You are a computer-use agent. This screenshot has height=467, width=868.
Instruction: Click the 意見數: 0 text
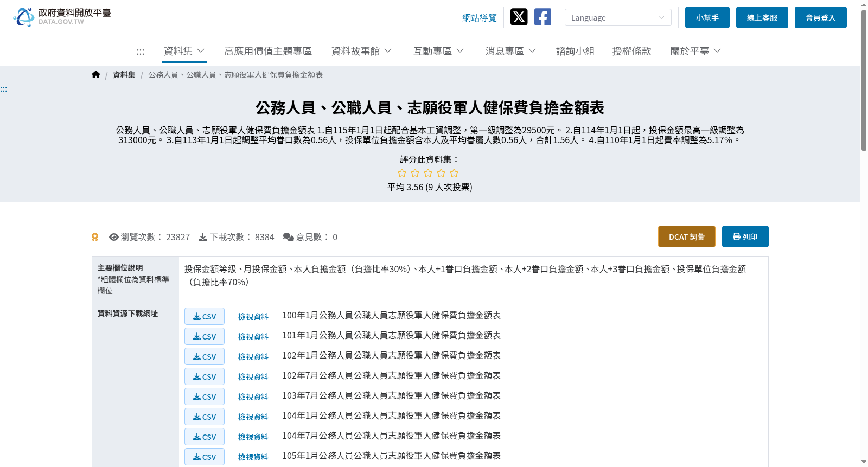coord(317,237)
